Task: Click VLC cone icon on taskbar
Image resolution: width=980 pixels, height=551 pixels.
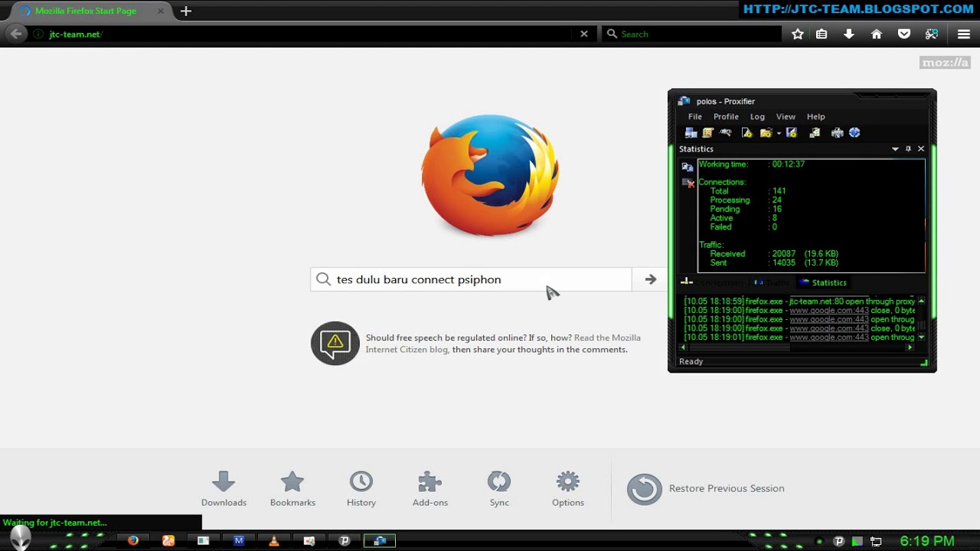Action: tap(274, 540)
